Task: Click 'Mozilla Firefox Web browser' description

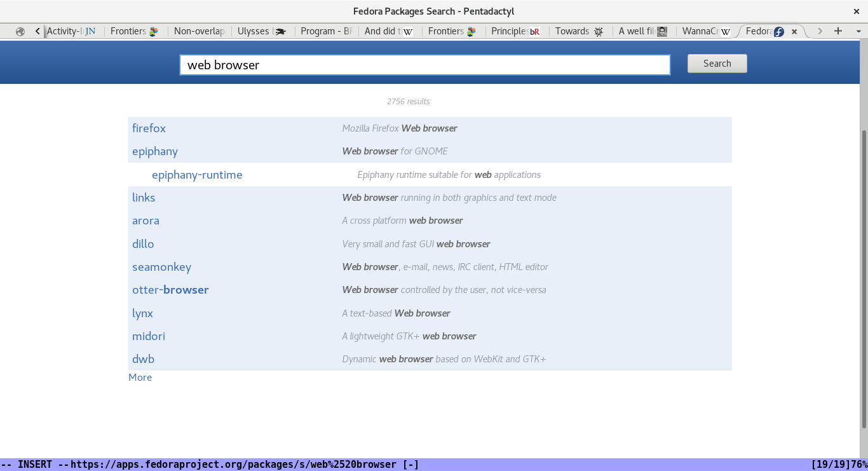Action: 400,128
